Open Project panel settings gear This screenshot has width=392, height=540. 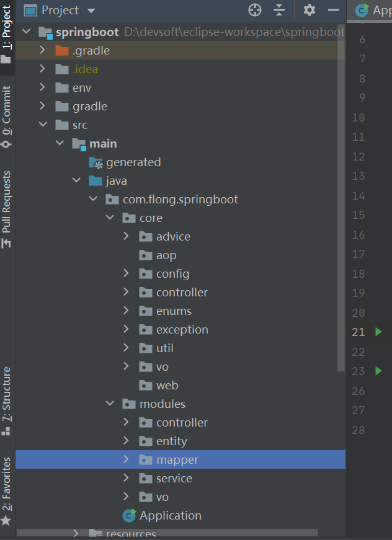pos(309,10)
